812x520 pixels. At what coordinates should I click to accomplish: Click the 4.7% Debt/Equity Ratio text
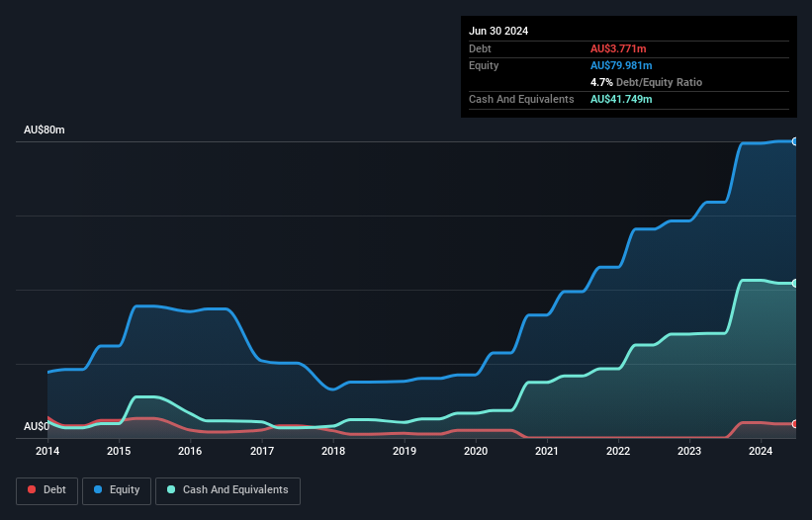[x=646, y=82]
